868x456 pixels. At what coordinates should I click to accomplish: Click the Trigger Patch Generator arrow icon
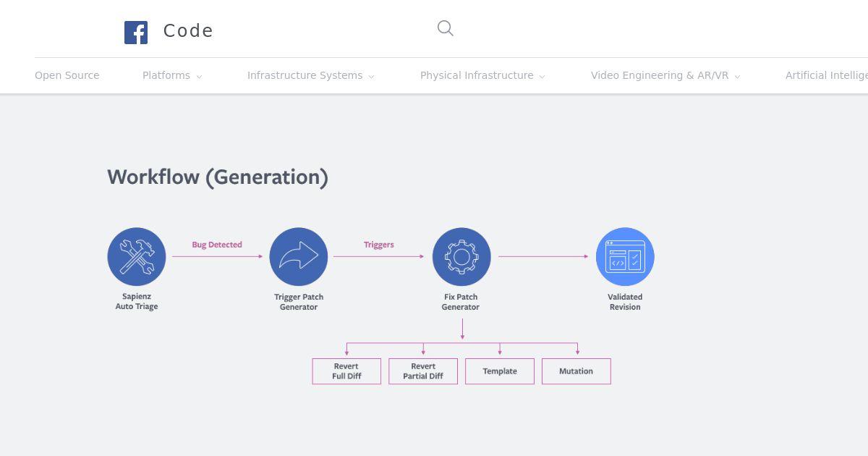(299, 257)
